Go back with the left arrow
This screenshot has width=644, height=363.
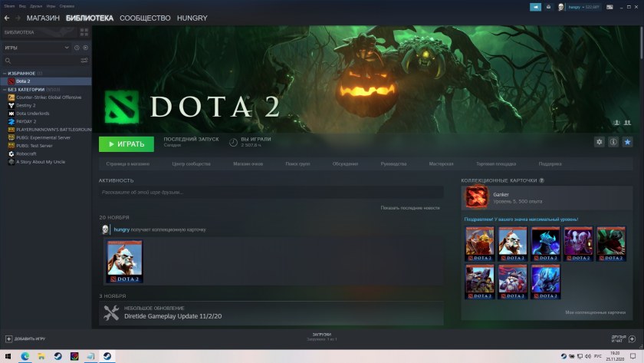tap(7, 18)
